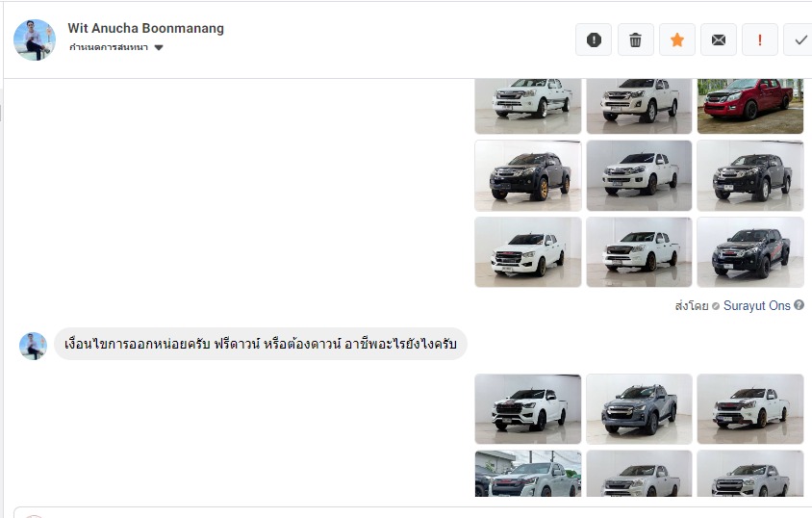Open the gray-blue Isuzu truck thumbnail

click(639, 409)
